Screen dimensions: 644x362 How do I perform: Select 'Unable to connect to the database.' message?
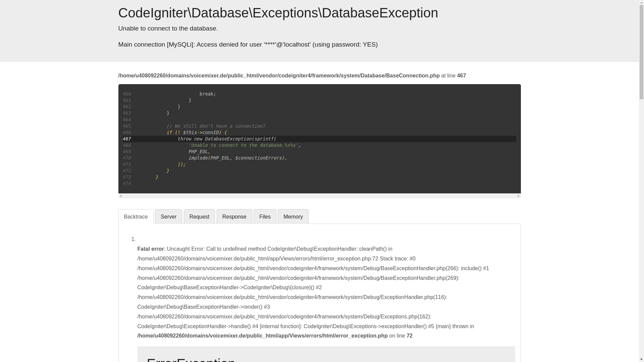point(168,28)
